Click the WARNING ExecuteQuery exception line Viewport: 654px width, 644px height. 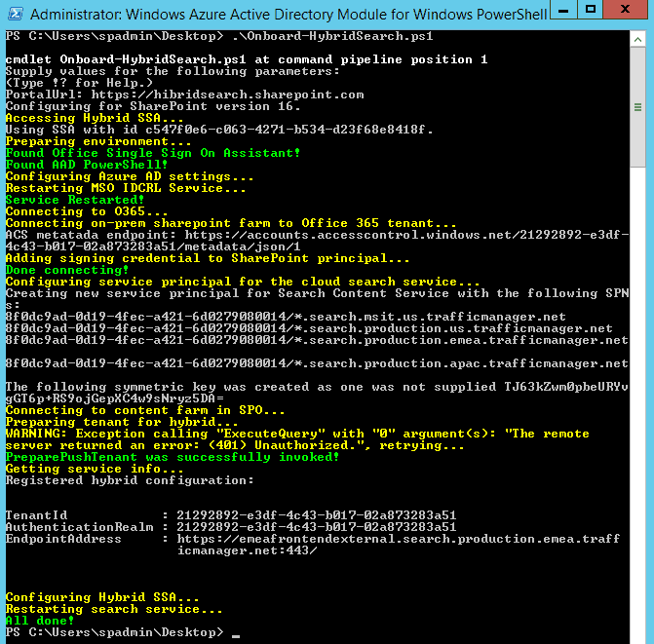click(297, 439)
